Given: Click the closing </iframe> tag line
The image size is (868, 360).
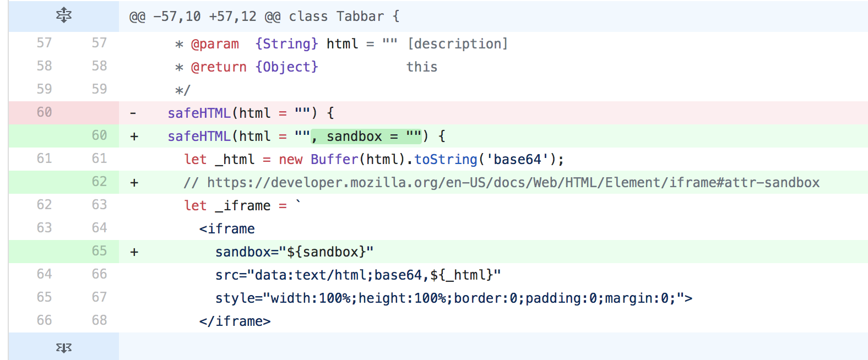Looking at the screenshot, I should point(235,321).
